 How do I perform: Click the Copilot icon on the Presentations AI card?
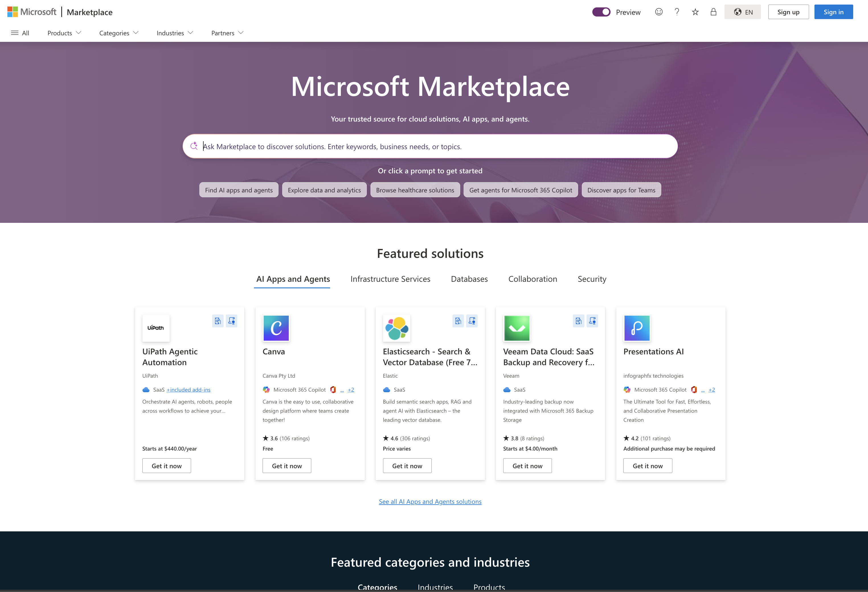(627, 390)
